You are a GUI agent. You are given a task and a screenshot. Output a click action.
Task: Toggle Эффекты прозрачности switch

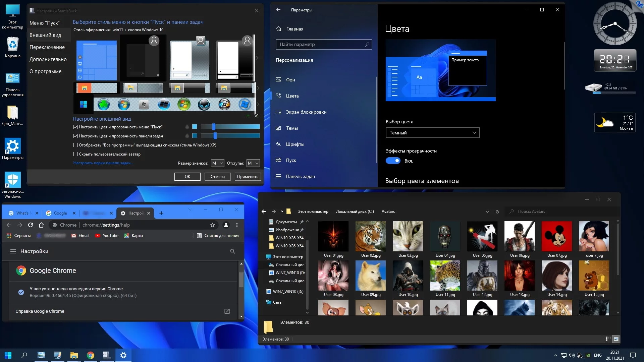(x=393, y=161)
